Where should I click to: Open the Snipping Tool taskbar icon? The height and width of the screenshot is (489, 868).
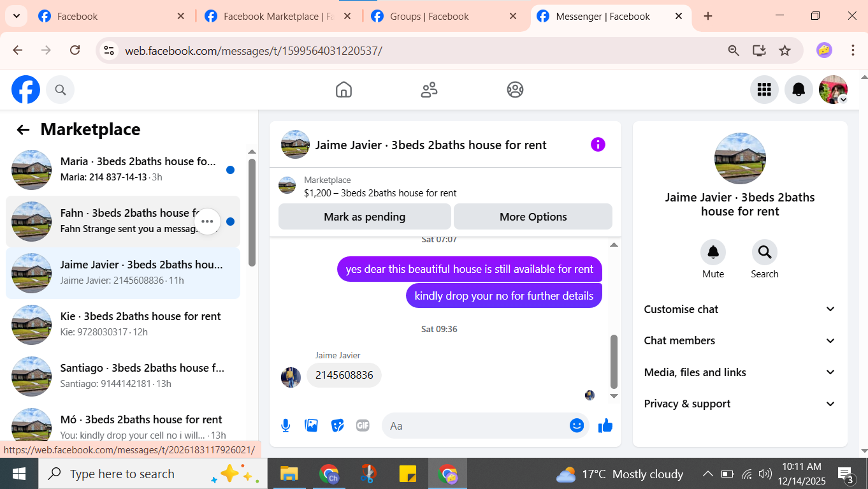click(x=368, y=474)
